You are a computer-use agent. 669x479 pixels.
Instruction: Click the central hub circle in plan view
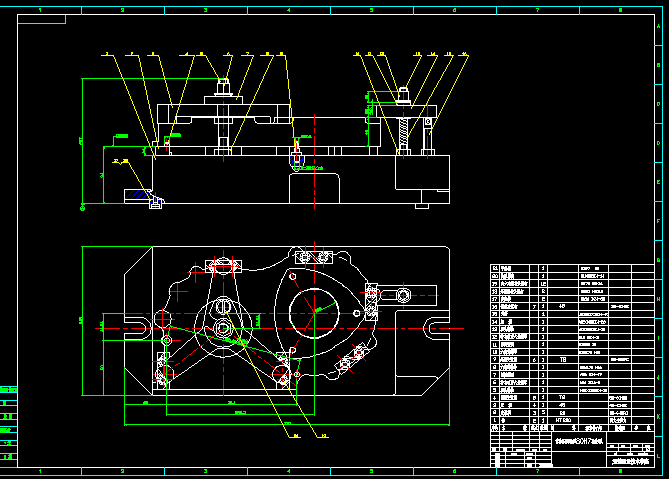click(x=223, y=328)
